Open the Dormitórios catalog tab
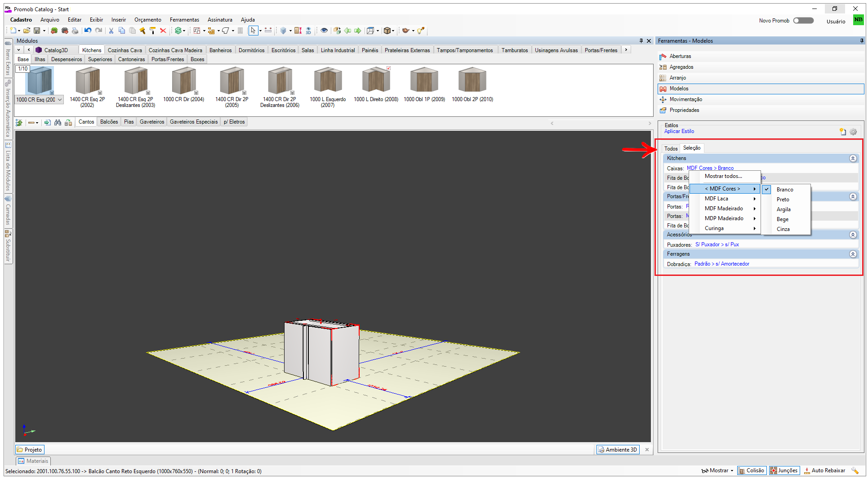The height and width of the screenshot is (479, 868). pyautogui.click(x=251, y=50)
